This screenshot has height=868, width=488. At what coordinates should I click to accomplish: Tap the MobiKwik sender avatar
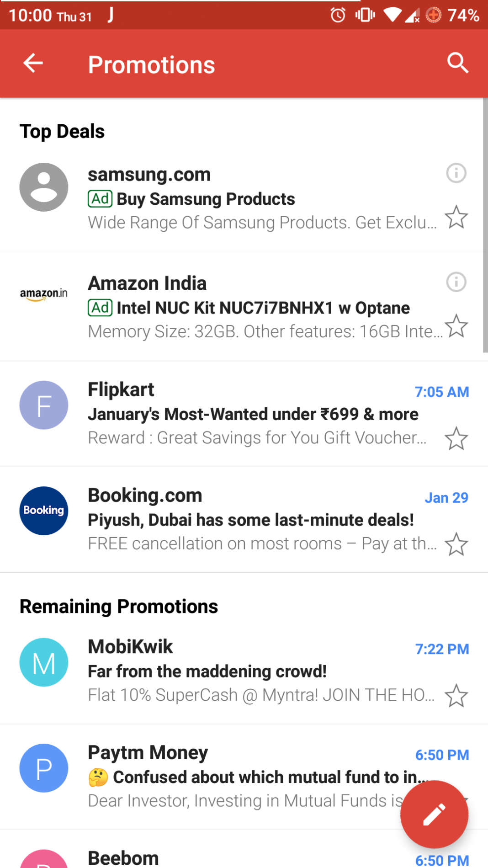44,662
